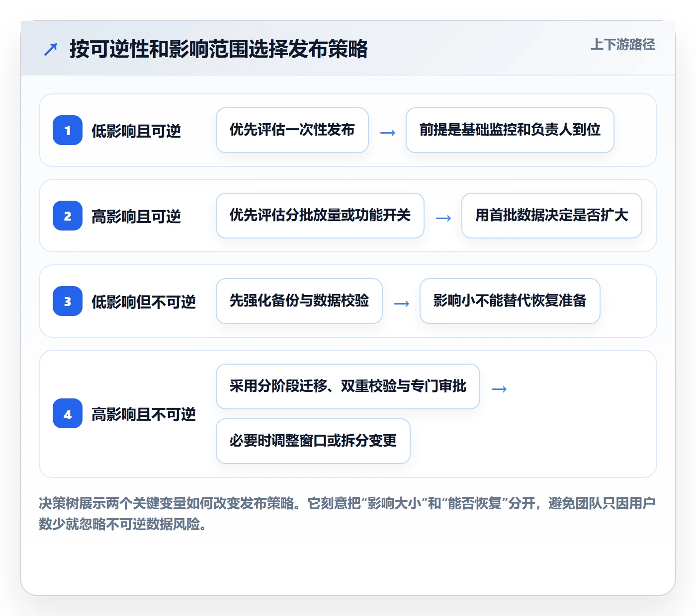The height and width of the screenshot is (616, 696).
Task: Select the 优先评估一次性发布 box
Action: 292,130
